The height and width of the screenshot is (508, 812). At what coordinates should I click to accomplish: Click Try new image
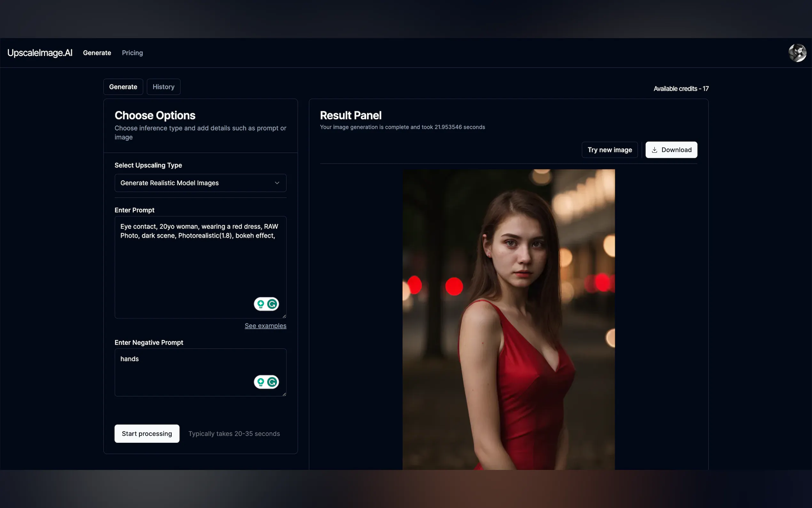[610, 150]
